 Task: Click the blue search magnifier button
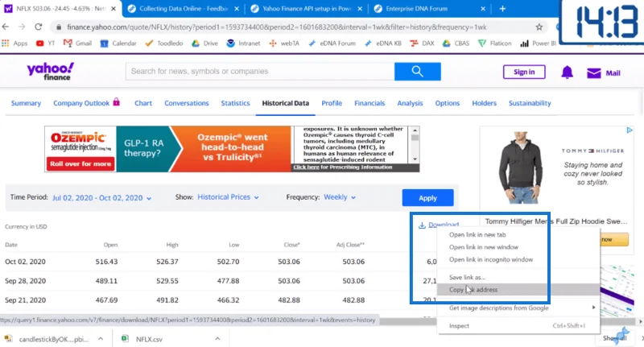(417, 72)
